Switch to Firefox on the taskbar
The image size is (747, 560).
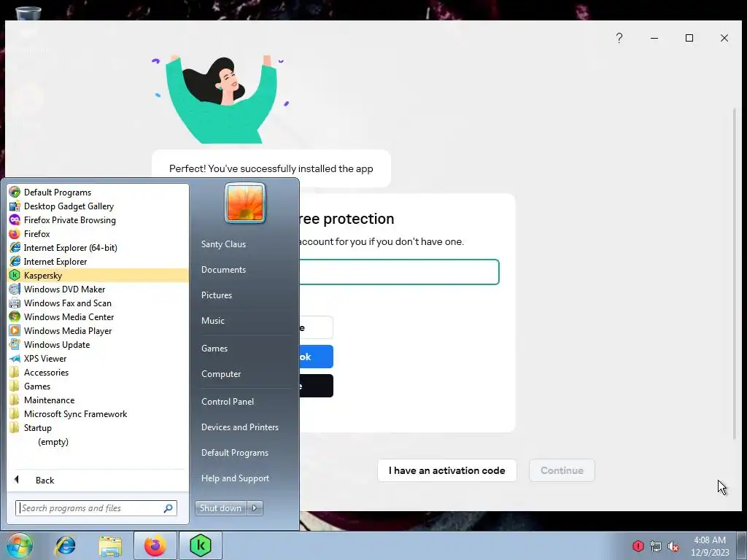point(155,545)
